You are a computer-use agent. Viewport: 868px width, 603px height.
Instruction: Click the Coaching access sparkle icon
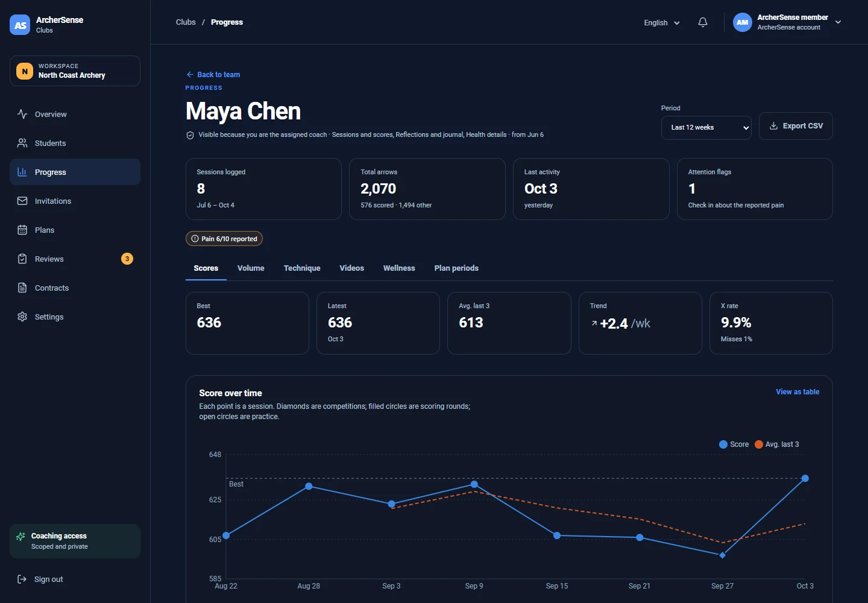click(21, 536)
